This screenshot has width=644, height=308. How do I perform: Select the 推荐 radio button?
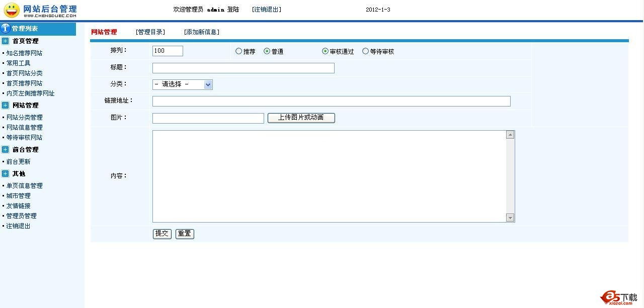pyautogui.click(x=238, y=51)
